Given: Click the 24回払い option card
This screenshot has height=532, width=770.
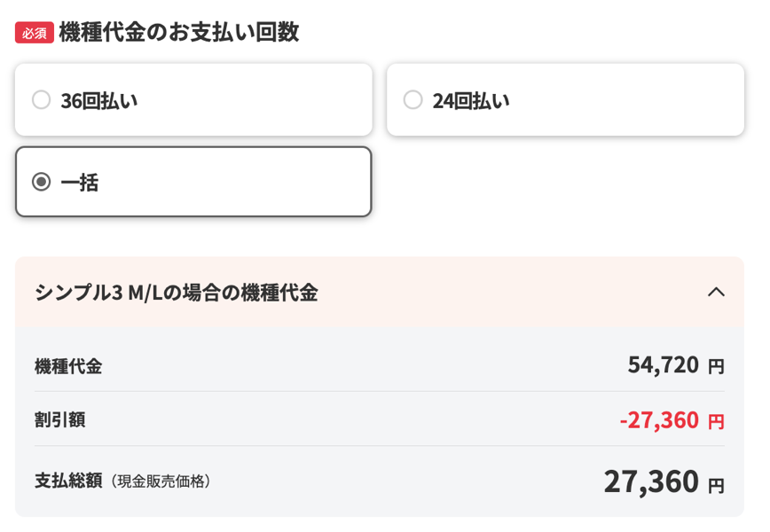Looking at the screenshot, I should coord(564,100).
